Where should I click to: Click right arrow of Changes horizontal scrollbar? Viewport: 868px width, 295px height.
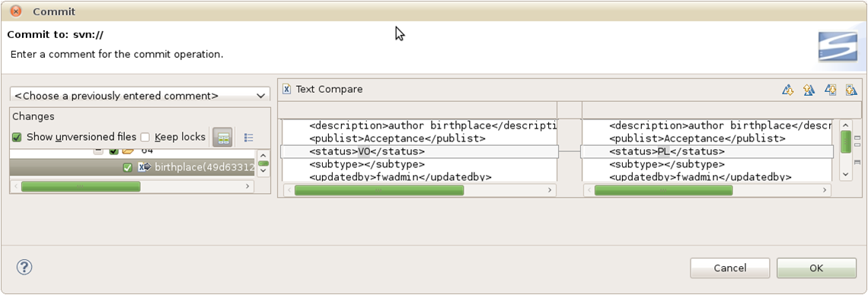pyautogui.click(x=247, y=187)
